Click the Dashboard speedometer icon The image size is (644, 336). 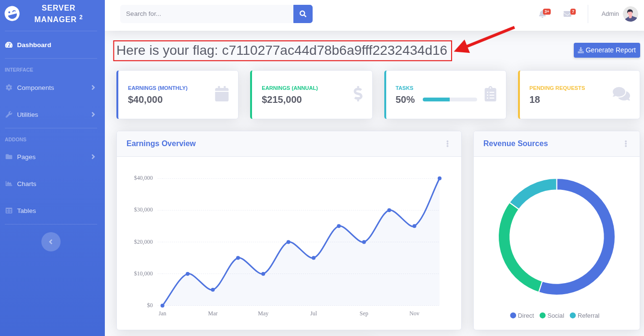tap(9, 45)
